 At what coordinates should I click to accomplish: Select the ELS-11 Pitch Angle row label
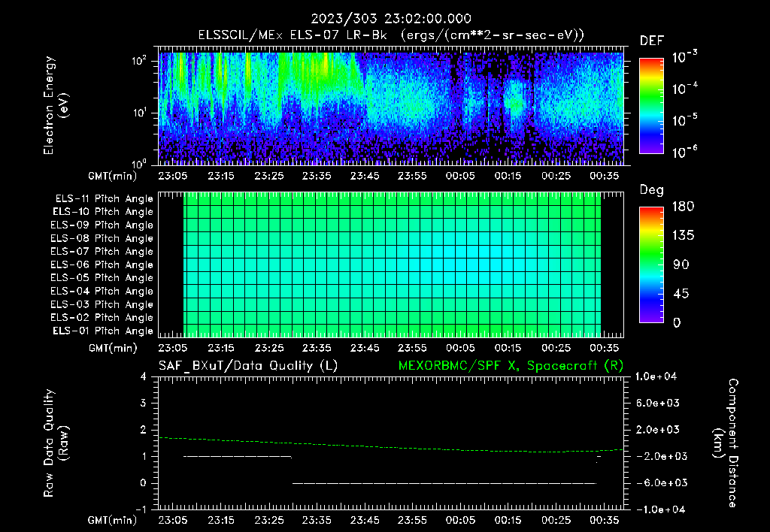pyautogui.click(x=104, y=199)
